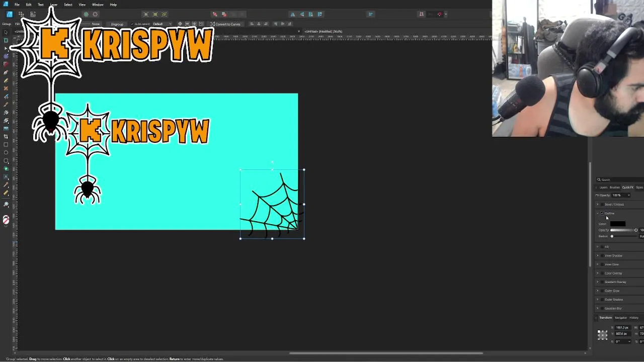Viewport: 644px width, 362px height.
Task: Switch to the Brushes tab
Action: coord(615,188)
